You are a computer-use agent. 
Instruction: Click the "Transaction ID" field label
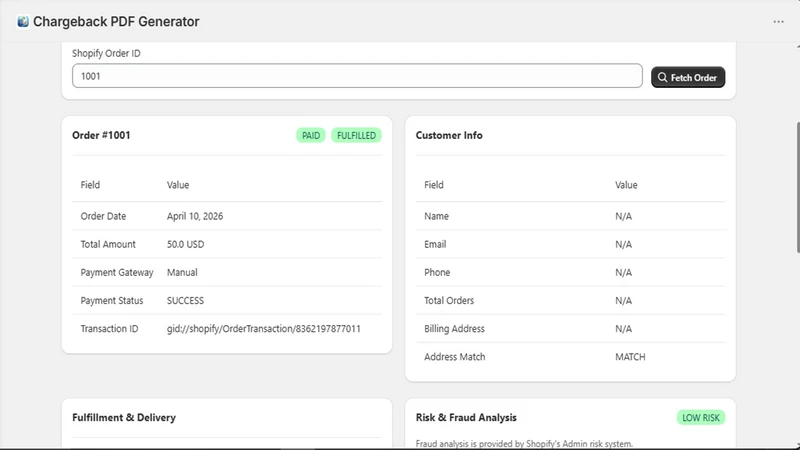pos(109,329)
